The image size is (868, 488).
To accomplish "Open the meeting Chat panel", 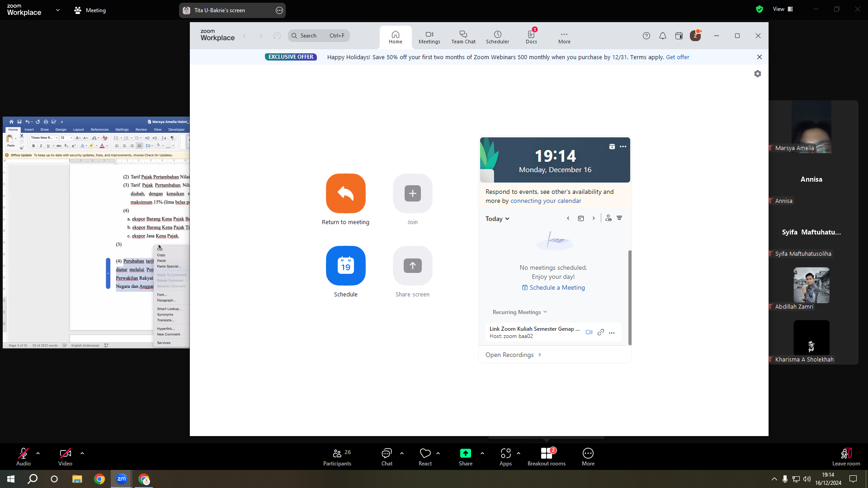I will coord(387,457).
